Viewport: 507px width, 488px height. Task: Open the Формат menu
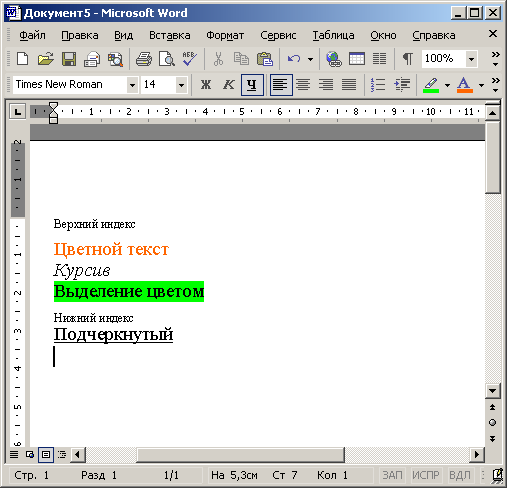point(225,35)
